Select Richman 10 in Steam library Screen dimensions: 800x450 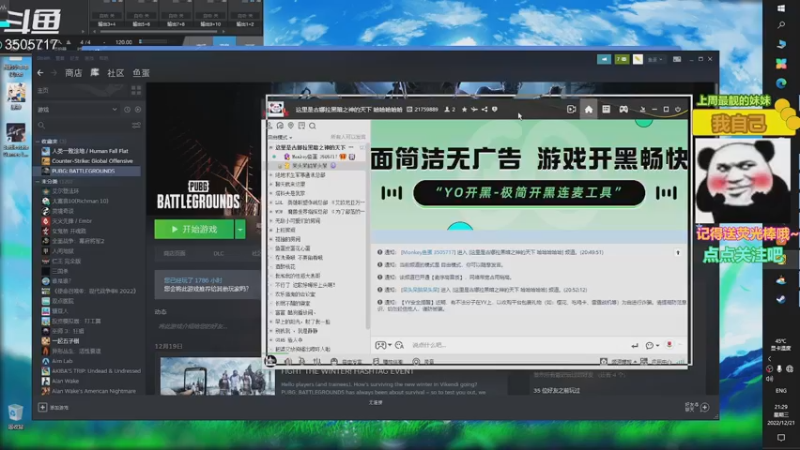pyautogui.click(x=76, y=201)
